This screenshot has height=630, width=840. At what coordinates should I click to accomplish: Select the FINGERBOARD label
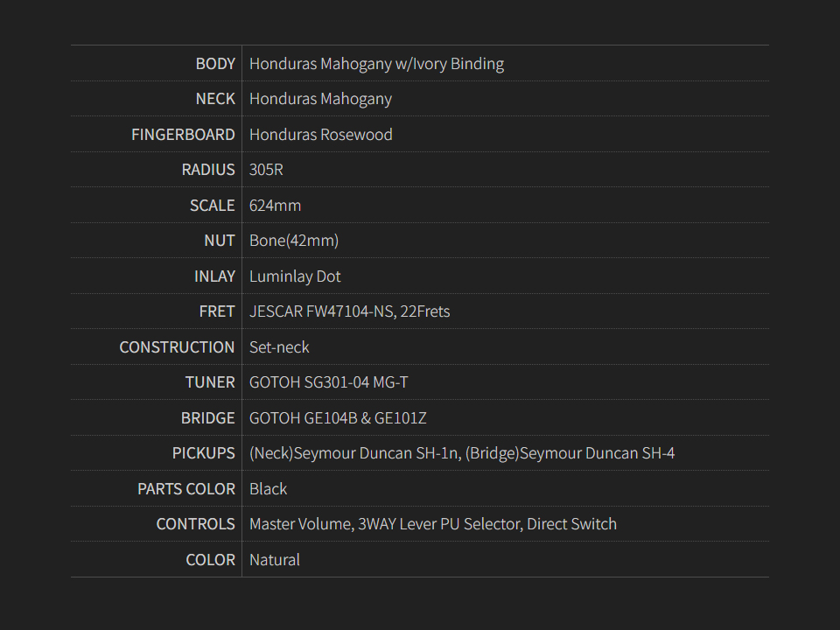click(183, 135)
